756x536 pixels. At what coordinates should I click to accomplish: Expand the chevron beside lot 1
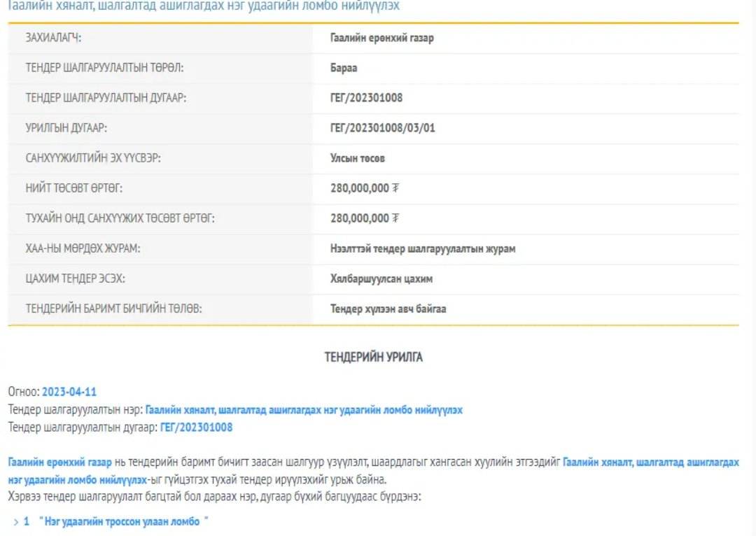15,522
